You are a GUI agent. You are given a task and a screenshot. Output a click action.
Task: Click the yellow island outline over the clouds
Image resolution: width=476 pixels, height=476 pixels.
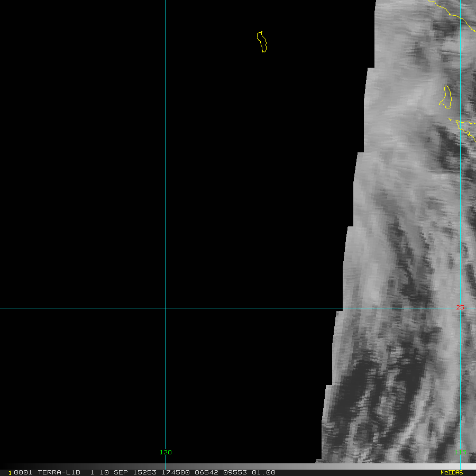(445, 97)
